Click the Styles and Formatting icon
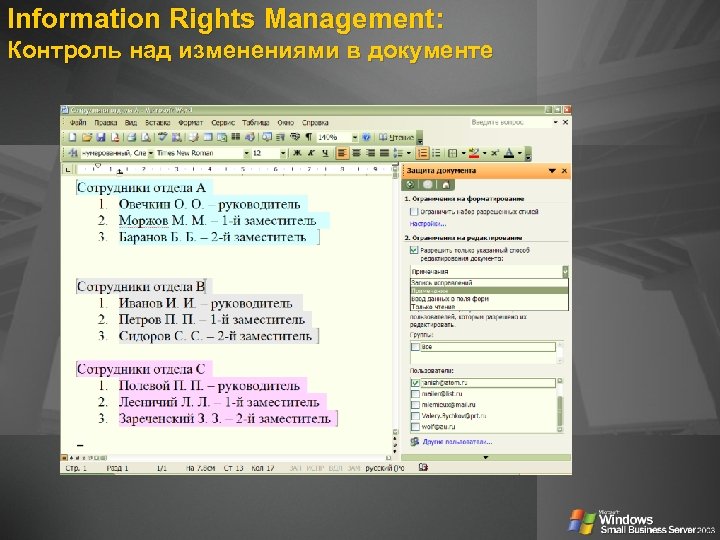The image size is (720, 540). click(x=72, y=153)
